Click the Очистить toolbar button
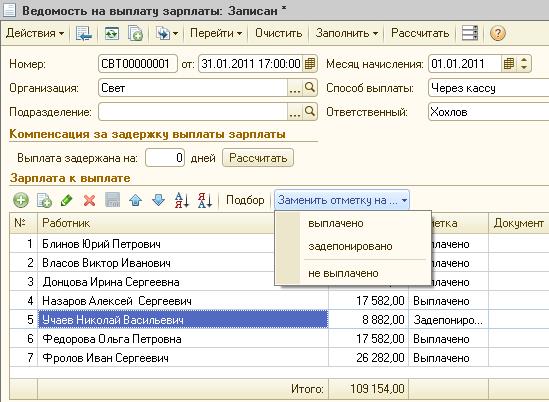This screenshot has height=402, width=549. point(278,33)
